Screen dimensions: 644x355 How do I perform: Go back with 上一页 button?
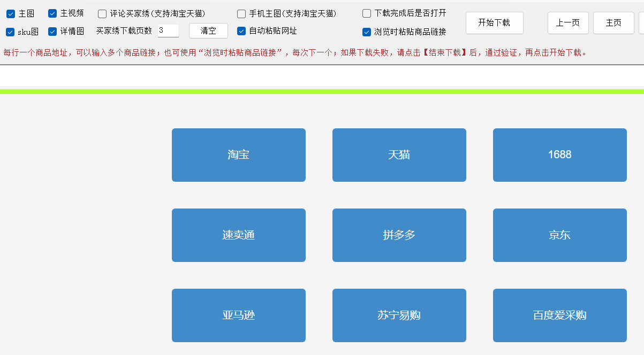568,23
